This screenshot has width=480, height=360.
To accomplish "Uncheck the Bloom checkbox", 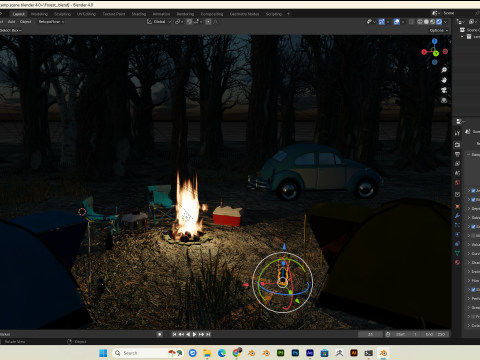I will tap(473, 200).
